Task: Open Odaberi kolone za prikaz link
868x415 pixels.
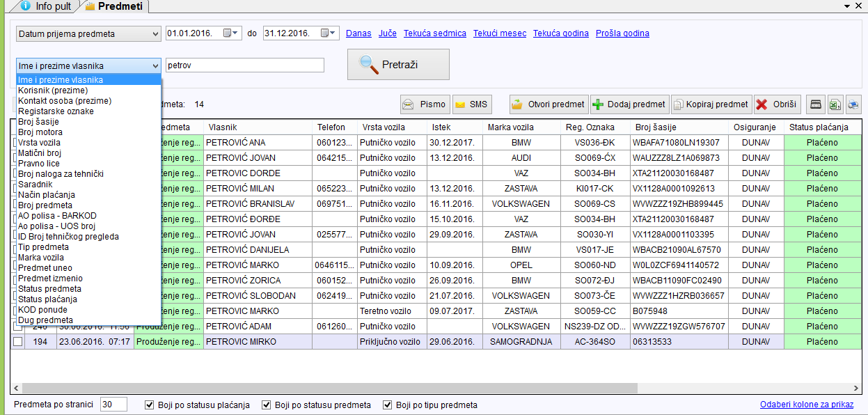Action: (807, 405)
